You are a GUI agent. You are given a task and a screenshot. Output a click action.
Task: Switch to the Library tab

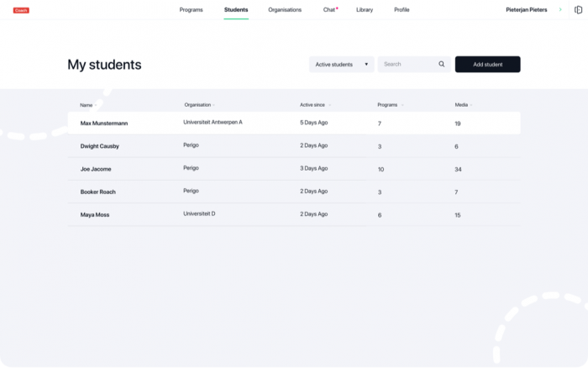[x=365, y=10]
